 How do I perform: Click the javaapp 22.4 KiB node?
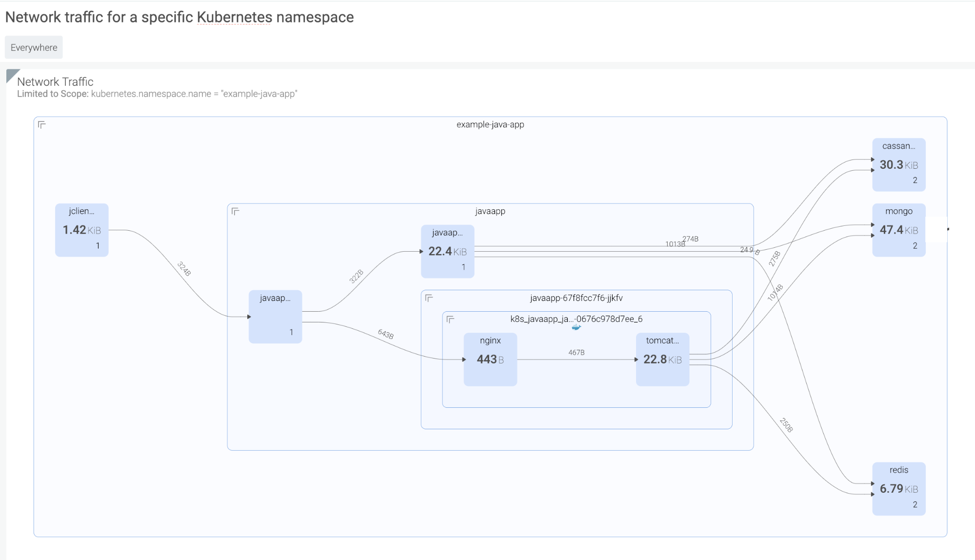pos(447,251)
